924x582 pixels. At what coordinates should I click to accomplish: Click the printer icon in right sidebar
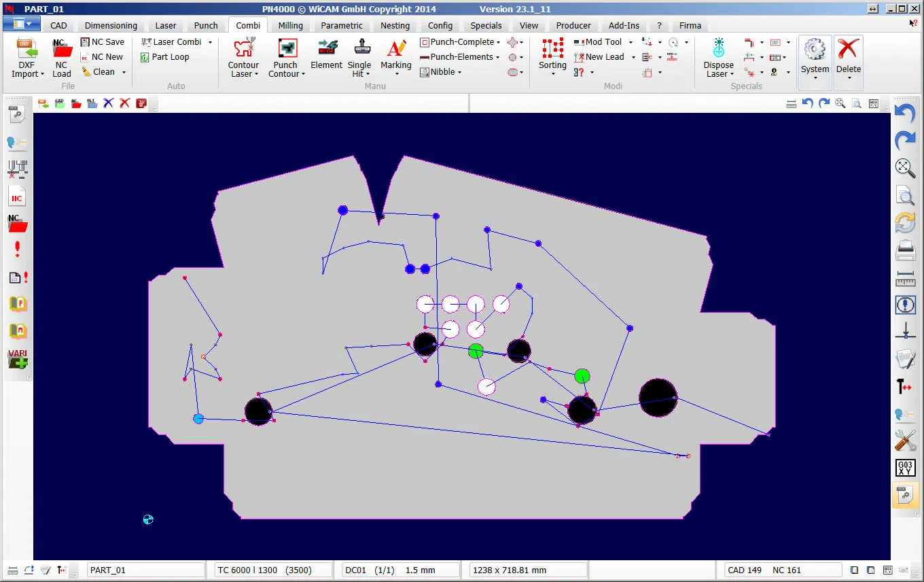tap(904, 251)
